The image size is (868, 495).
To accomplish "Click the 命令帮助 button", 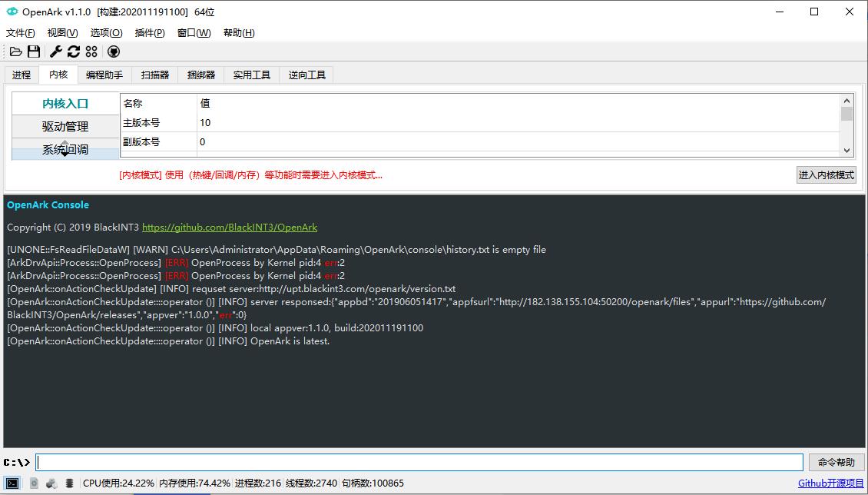I will point(837,462).
